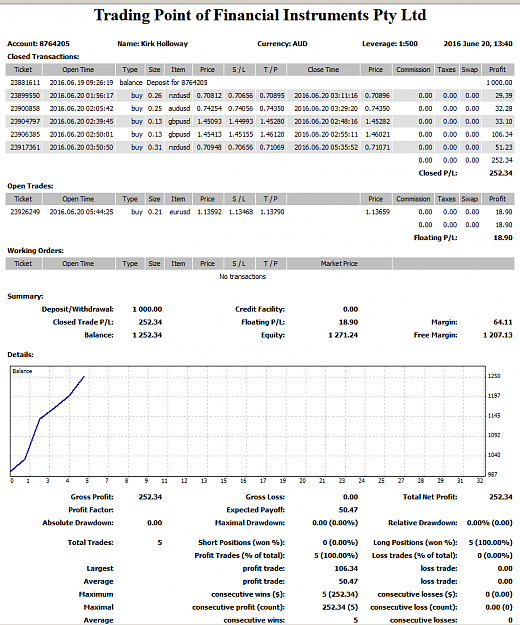Click the Market Price column header
Viewport: 520px width, 625px height.
point(339,263)
